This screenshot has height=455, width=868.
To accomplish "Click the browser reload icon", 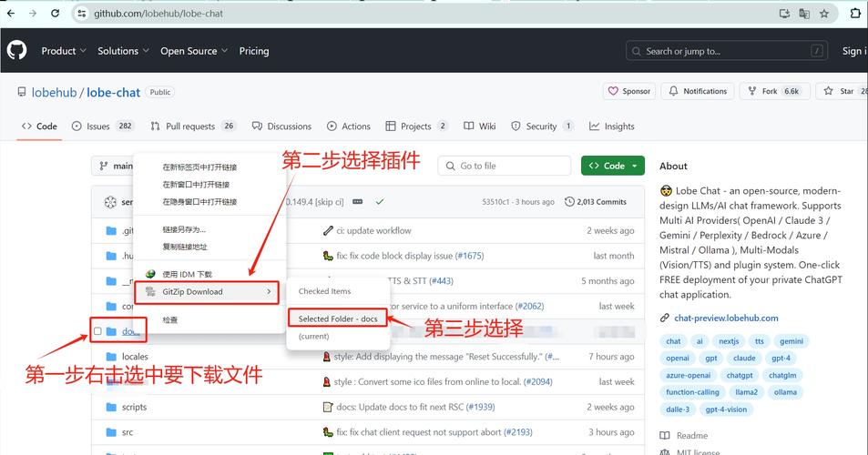I will pyautogui.click(x=56, y=14).
